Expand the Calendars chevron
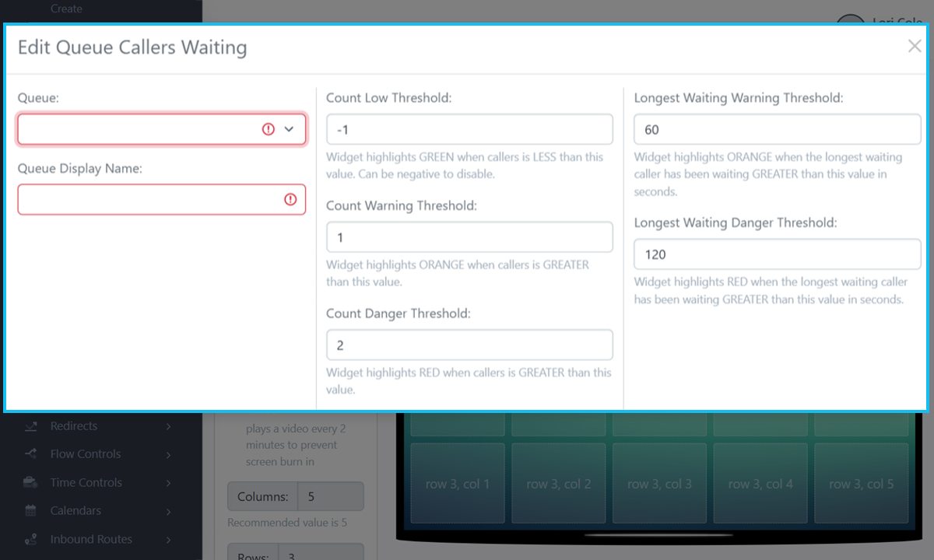 pos(169,511)
